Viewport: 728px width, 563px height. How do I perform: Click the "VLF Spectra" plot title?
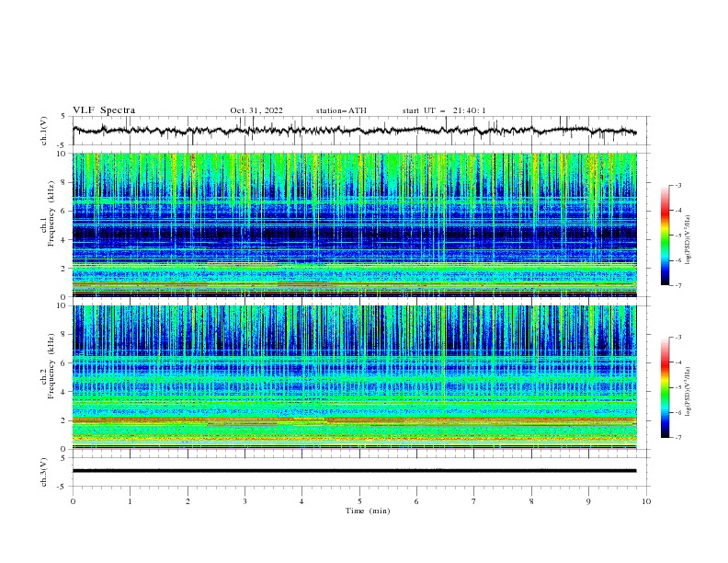tap(104, 110)
